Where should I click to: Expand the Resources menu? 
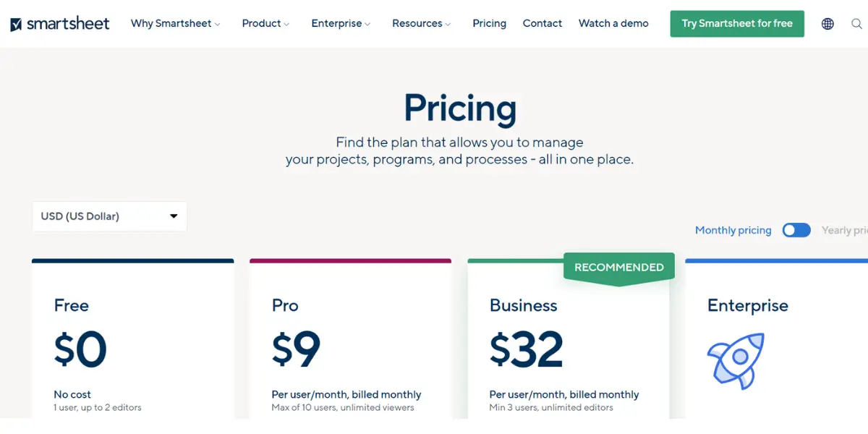[x=421, y=23]
